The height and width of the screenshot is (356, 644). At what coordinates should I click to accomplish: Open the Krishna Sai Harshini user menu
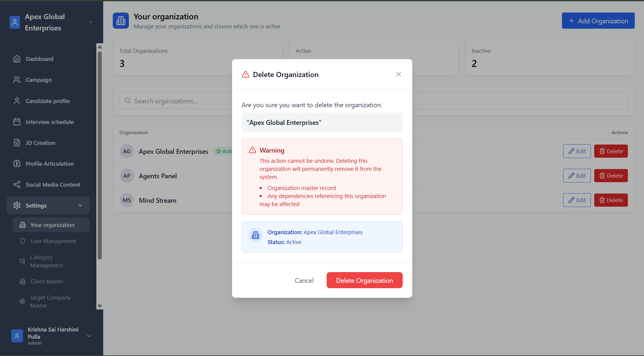coord(89,336)
